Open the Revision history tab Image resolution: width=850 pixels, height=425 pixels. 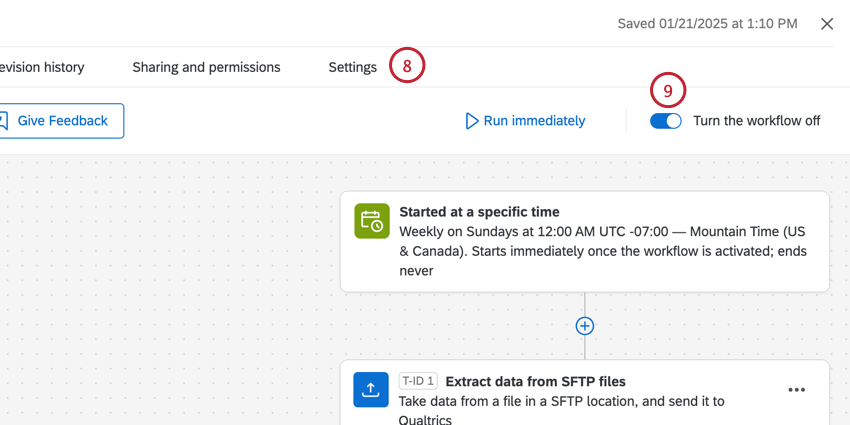pyautogui.click(x=42, y=67)
